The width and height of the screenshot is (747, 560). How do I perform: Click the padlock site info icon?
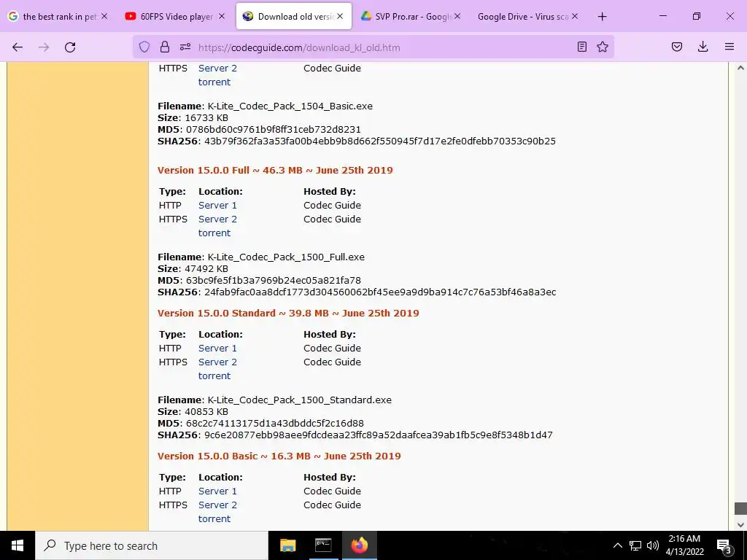(x=165, y=47)
